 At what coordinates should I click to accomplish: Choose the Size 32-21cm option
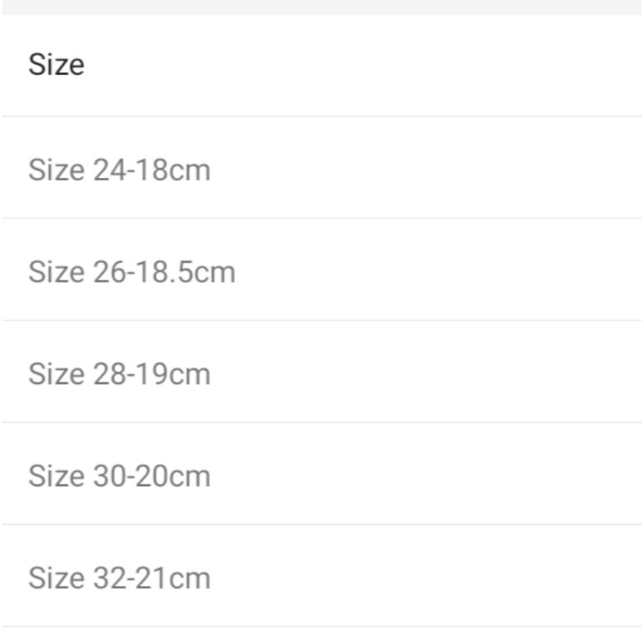click(119, 578)
